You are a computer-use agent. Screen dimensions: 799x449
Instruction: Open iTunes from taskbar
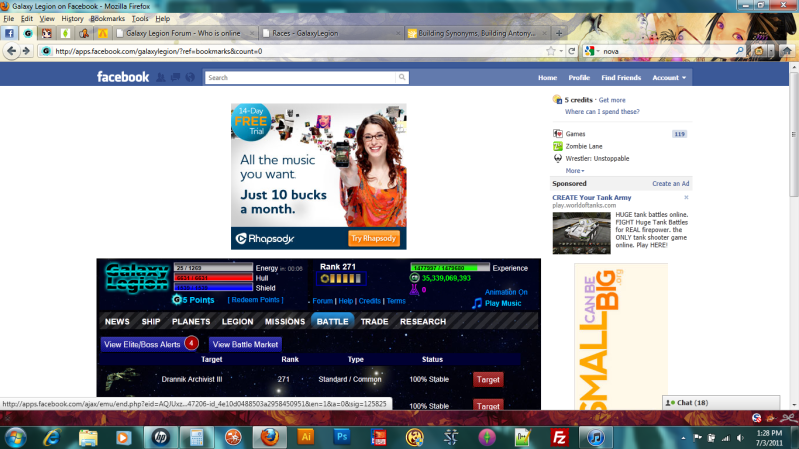tap(595, 437)
